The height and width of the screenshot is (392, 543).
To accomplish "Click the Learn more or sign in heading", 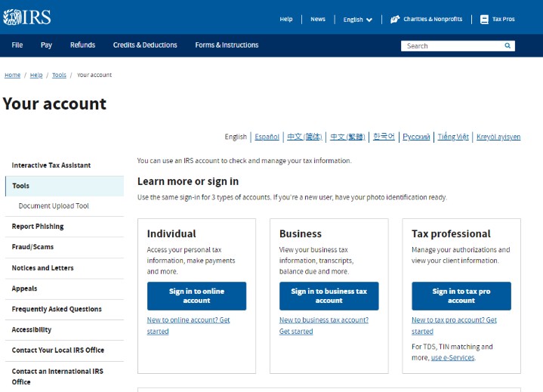I will click(x=188, y=181).
